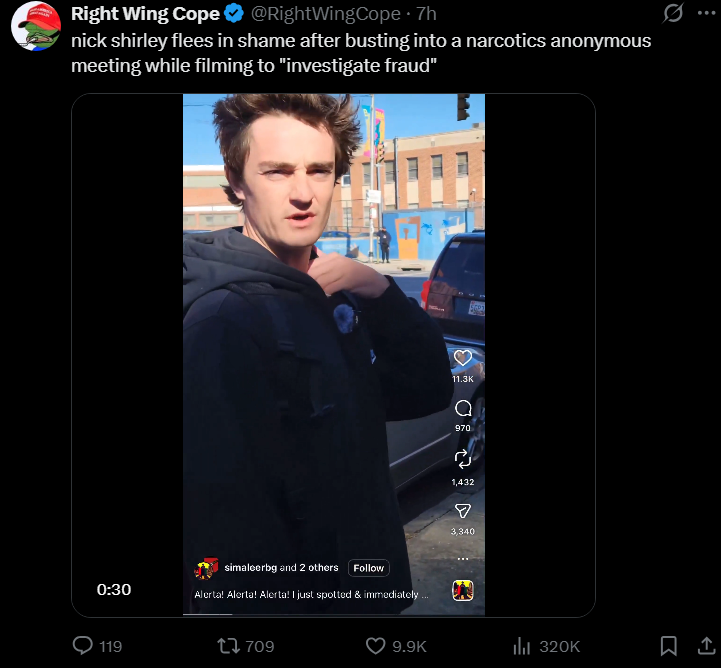
Task: Expand the truncated Alerta video caption
Action: pos(311,594)
